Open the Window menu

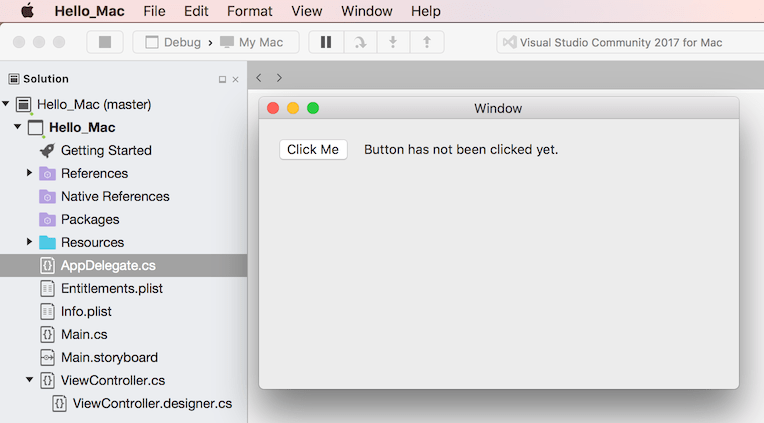click(x=366, y=11)
